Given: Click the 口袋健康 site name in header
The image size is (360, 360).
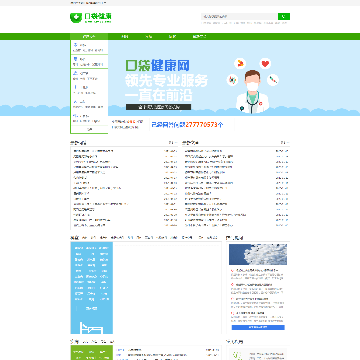Looking at the screenshot, I should (98, 16).
